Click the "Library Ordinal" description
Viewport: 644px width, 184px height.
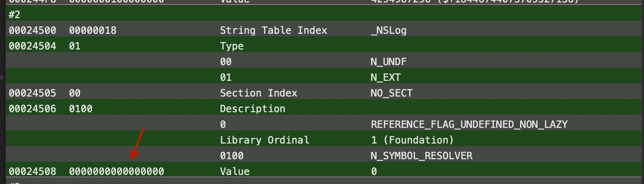[x=265, y=140]
